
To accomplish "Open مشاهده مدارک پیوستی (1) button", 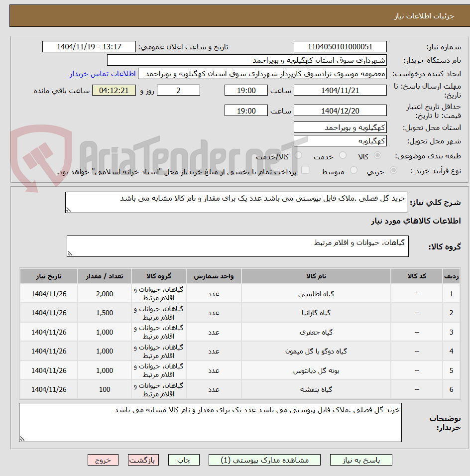I will click(x=264, y=460).
